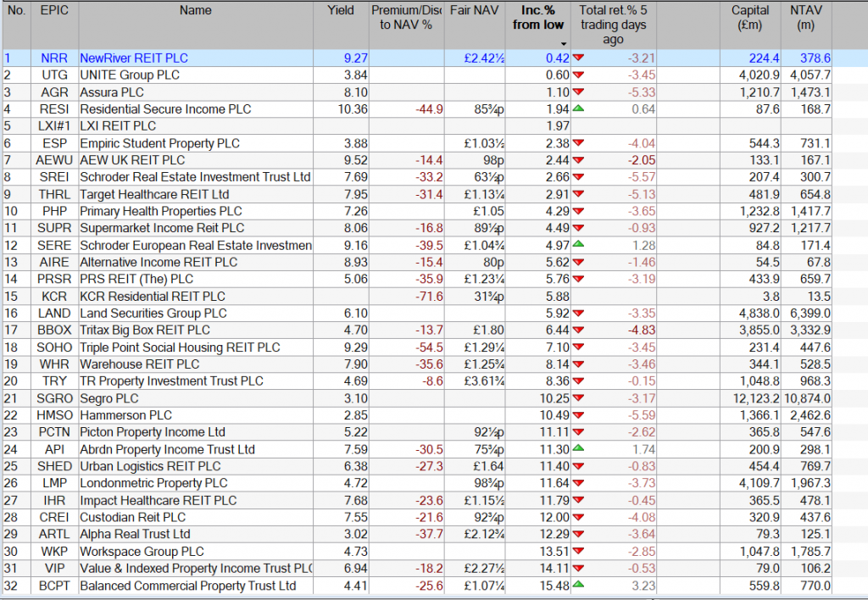Click the AEWU ticker cell
Image resolution: width=868 pixels, height=600 pixels.
[x=54, y=160]
